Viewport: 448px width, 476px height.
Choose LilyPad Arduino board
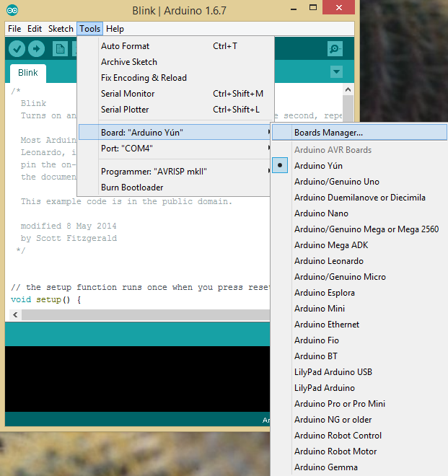[x=359, y=388]
